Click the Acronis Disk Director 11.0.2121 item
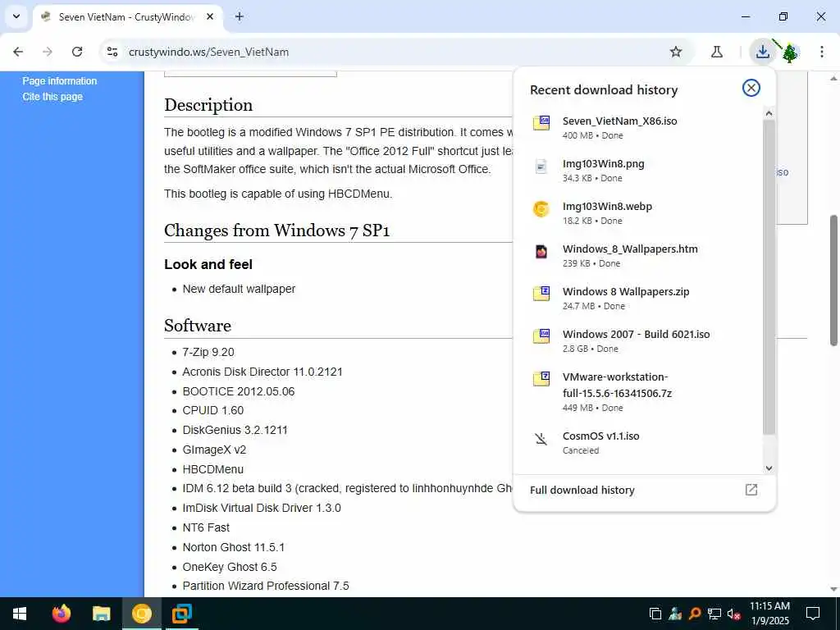 pos(262,372)
